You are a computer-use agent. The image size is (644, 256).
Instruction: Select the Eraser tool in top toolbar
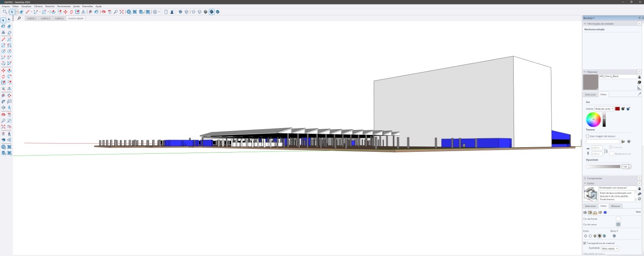point(21,12)
